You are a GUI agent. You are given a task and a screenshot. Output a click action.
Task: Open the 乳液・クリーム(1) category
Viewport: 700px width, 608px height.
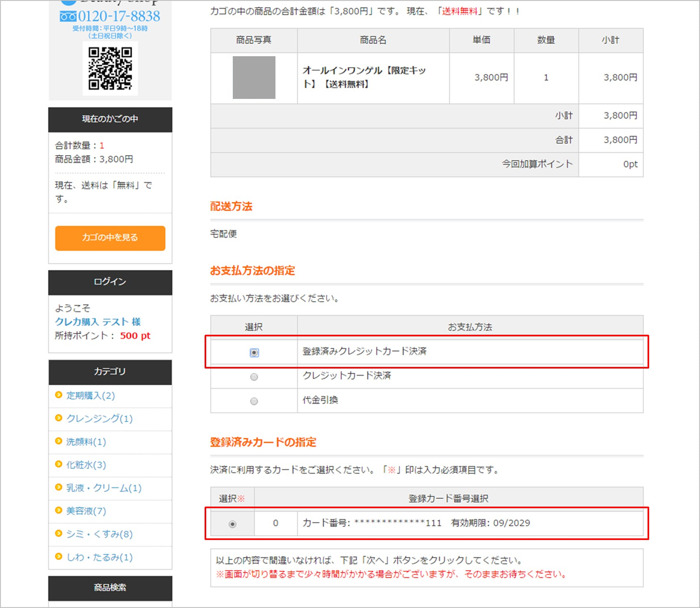pos(104,488)
